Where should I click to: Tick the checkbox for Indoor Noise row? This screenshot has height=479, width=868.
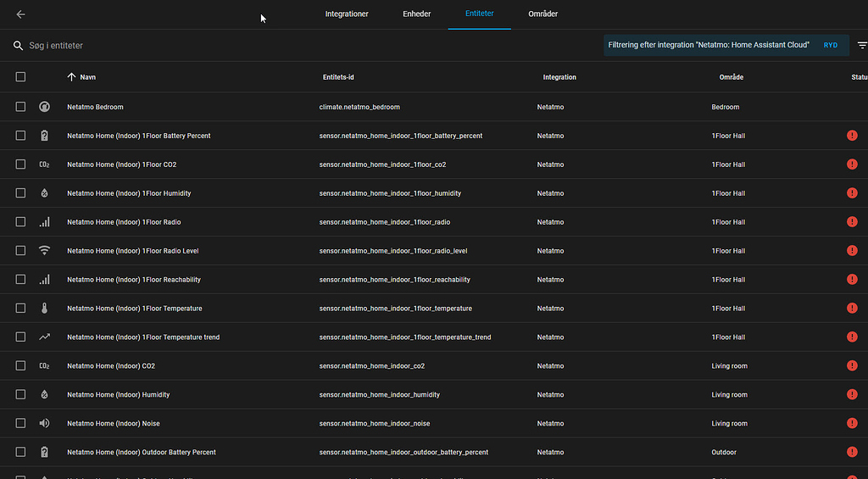(x=20, y=424)
